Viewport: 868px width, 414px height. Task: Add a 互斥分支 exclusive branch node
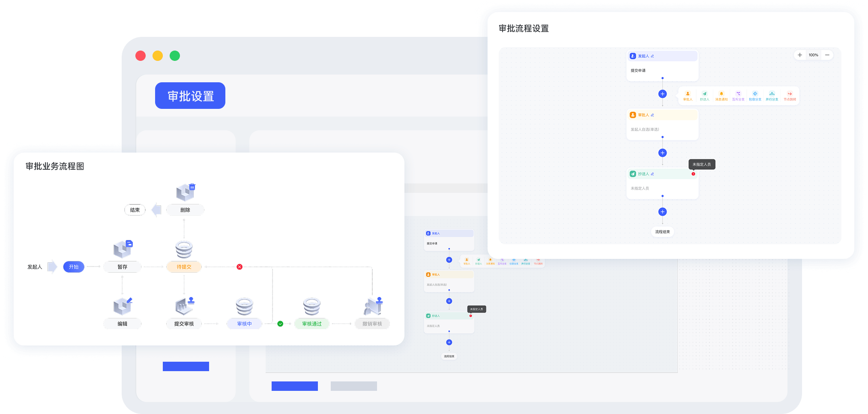(x=738, y=94)
